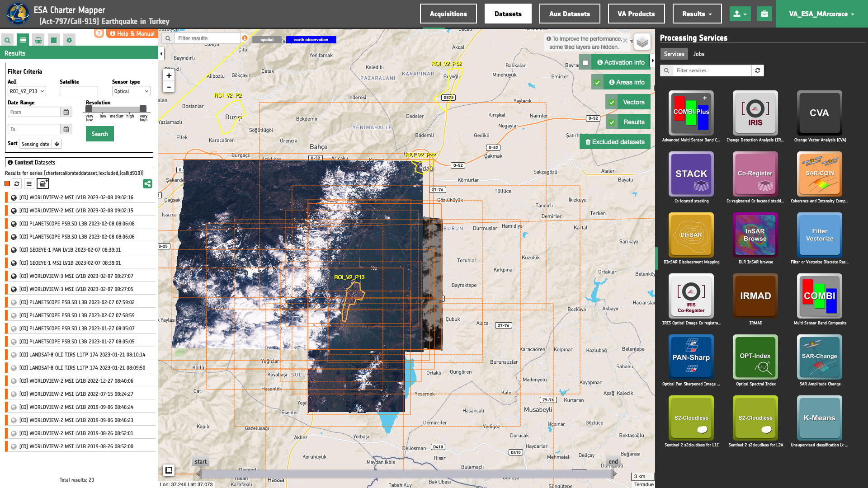This screenshot has height=488, width=868.
Task: Launch the IRMAD service
Action: coord(755,296)
